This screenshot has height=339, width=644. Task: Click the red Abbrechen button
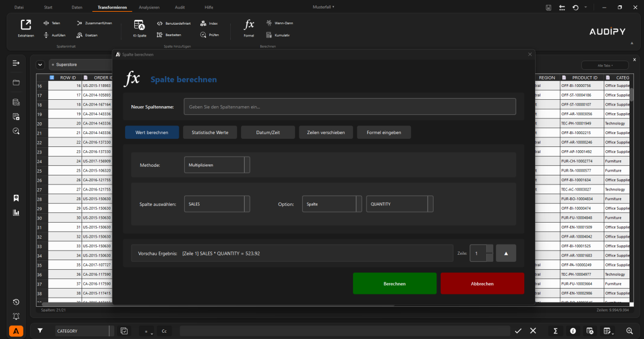coord(482,284)
